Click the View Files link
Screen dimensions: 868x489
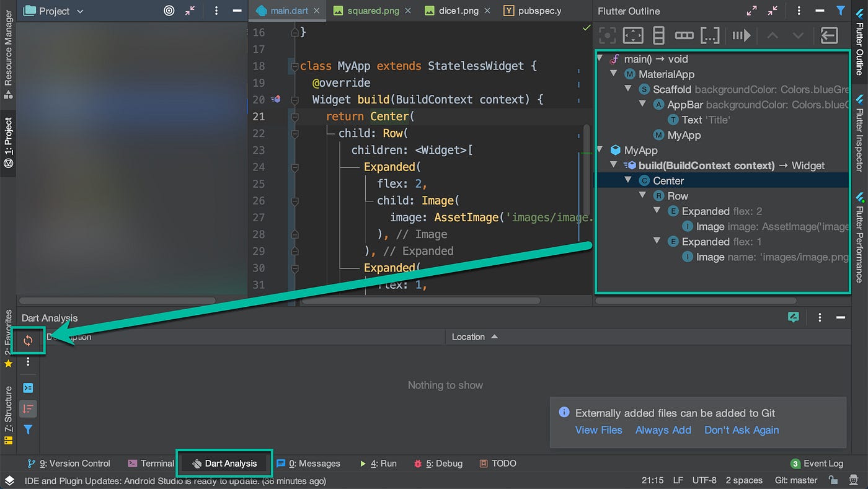(x=598, y=430)
